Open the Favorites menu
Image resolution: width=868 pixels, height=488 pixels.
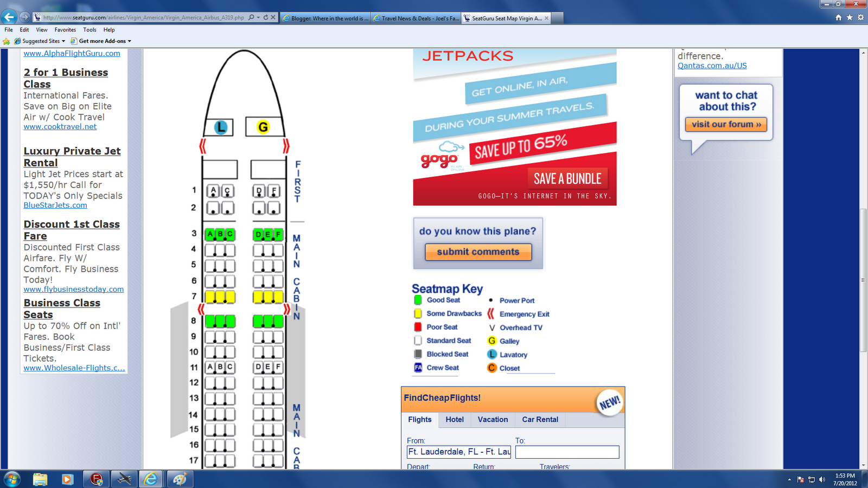click(65, 30)
